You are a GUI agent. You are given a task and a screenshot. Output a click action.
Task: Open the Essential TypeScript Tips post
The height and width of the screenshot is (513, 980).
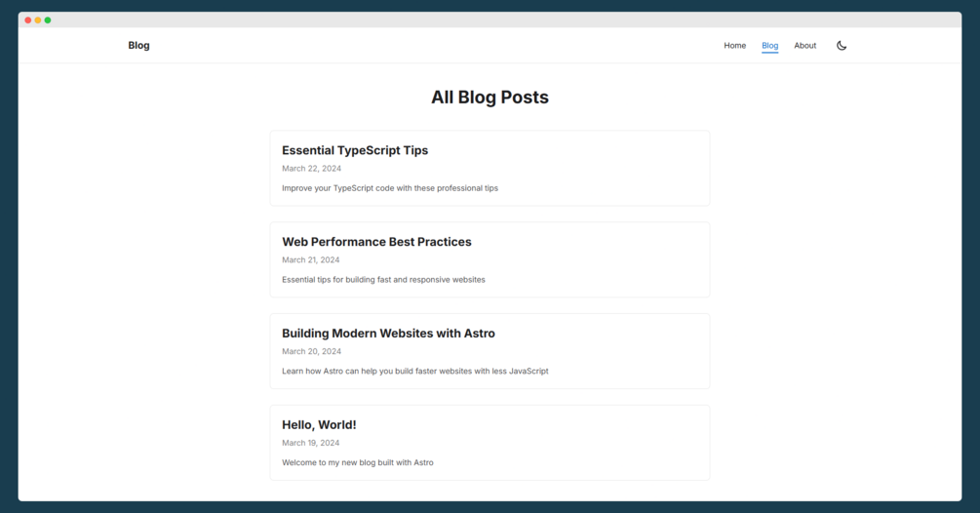(355, 150)
